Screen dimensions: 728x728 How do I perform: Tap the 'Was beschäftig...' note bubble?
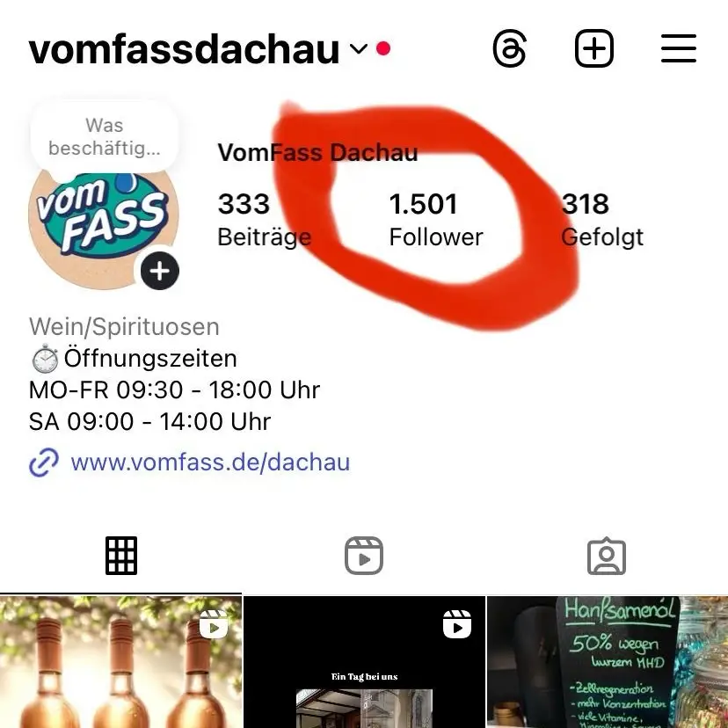(x=105, y=136)
